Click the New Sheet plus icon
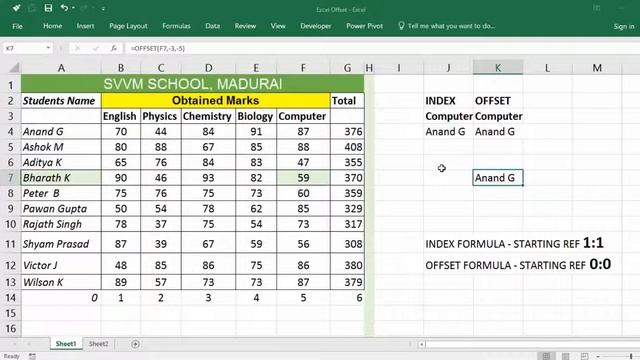This screenshot has height=360, width=640. coord(135,344)
